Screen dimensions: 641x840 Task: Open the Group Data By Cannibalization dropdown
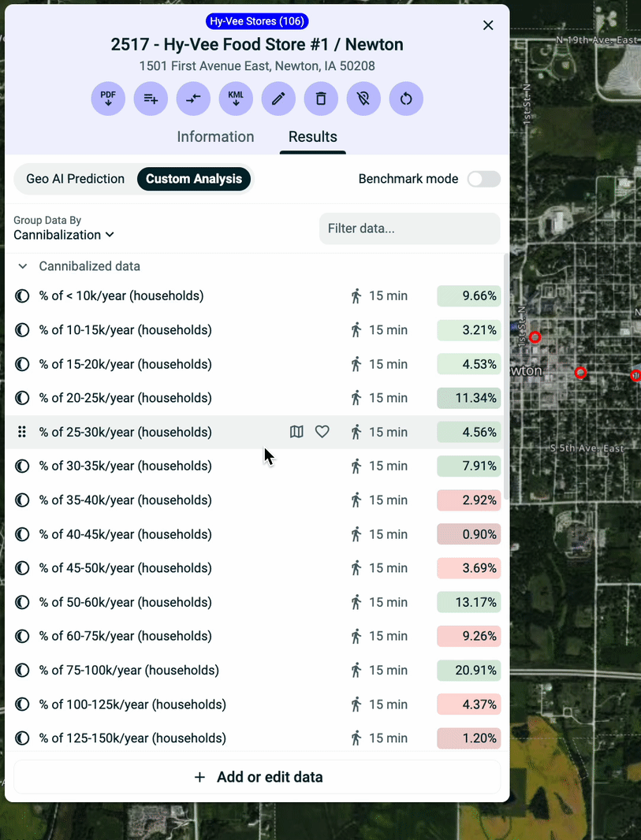click(x=64, y=235)
